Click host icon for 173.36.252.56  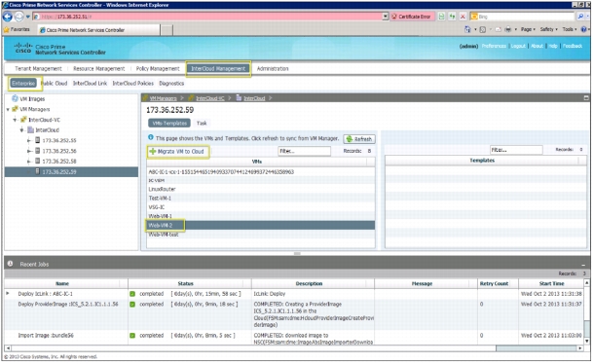point(37,151)
